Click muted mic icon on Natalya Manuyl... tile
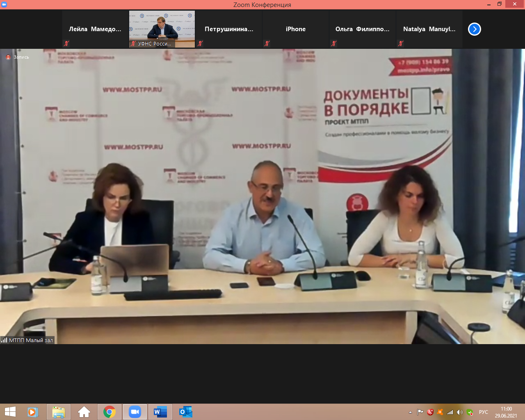 pos(401,43)
